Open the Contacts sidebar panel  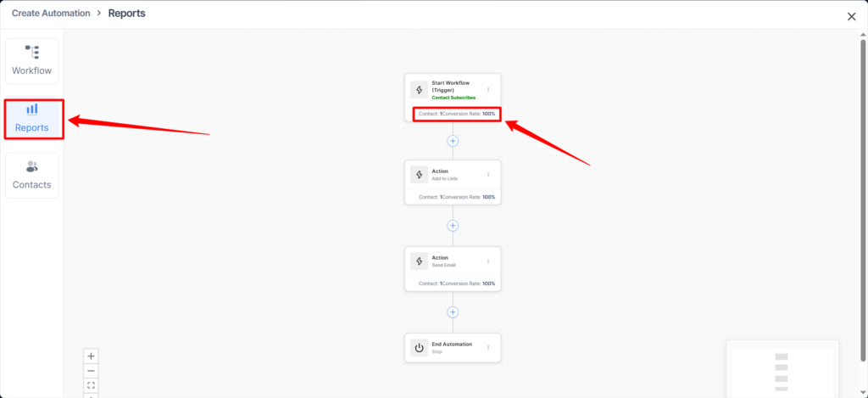(x=32, y=176)
